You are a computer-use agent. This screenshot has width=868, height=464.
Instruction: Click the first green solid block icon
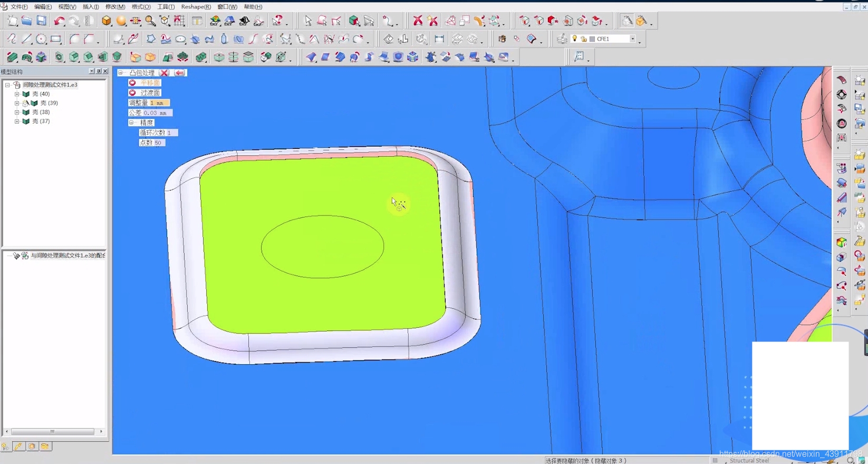click(12, 57)
